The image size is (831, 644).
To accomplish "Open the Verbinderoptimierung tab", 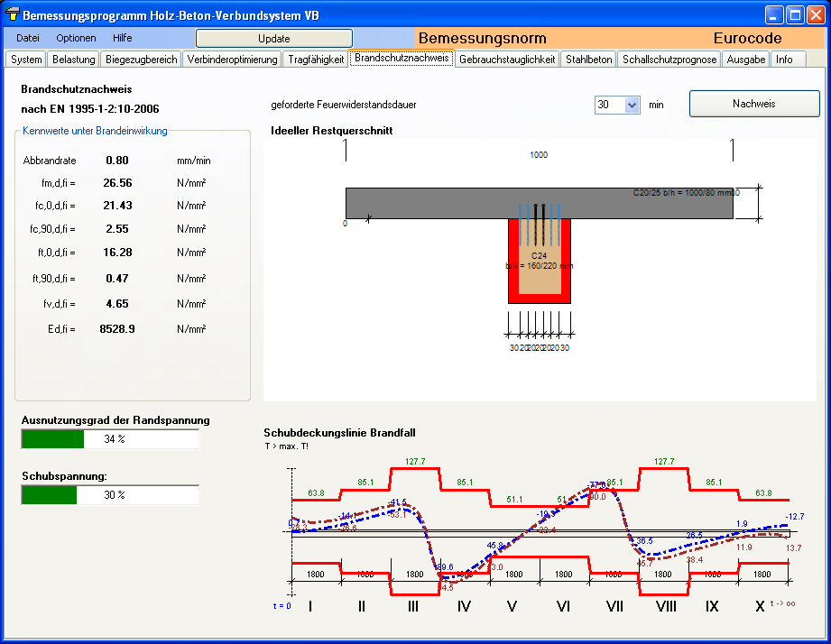I will point(233,60).
